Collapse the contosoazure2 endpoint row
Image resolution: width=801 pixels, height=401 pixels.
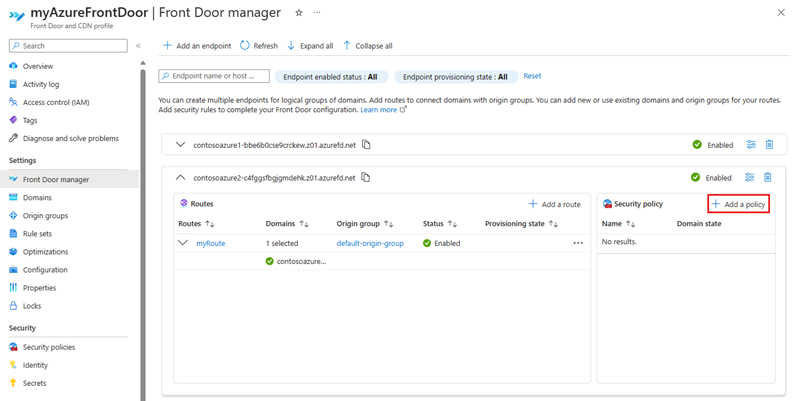click(180, 177)
